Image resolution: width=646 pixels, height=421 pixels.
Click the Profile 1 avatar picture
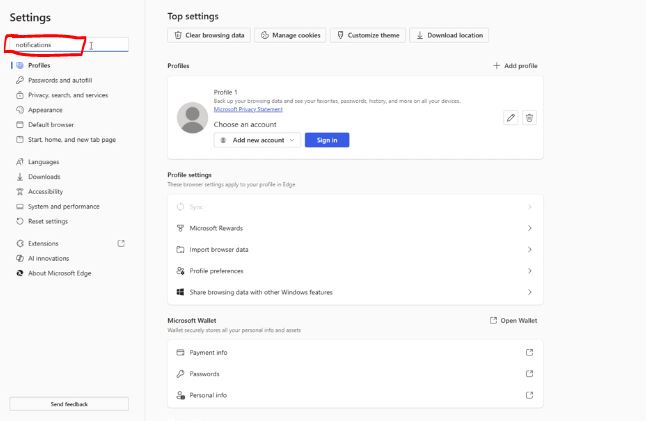[x=192, y=118]
